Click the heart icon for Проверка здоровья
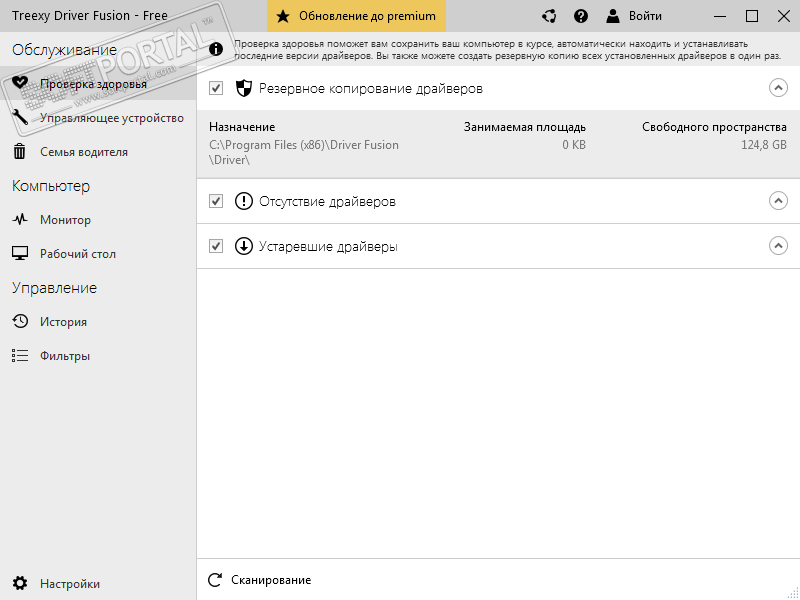800x600 pixels. (x=20, y=84)
